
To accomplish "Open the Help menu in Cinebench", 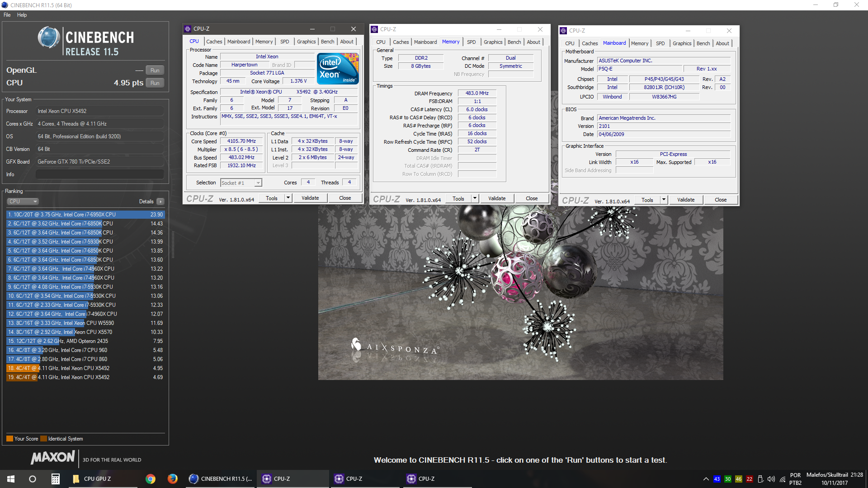I will (x=22, y=15).
